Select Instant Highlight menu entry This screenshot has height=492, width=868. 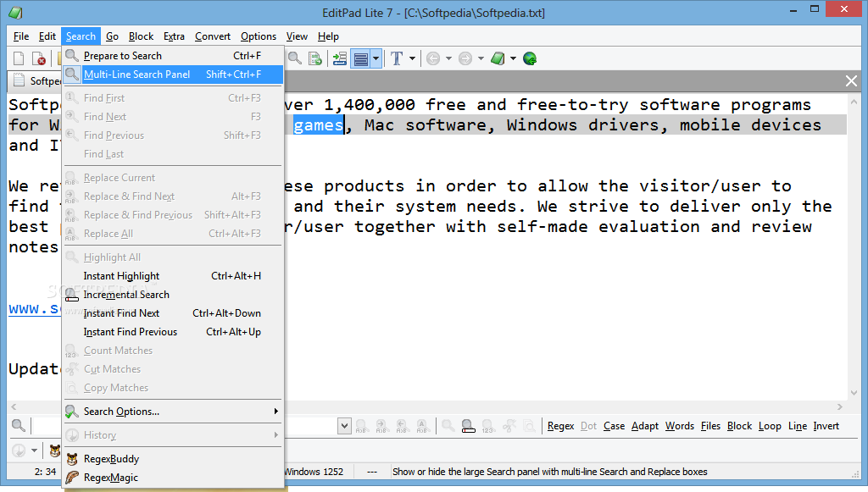tap(173, 276)
